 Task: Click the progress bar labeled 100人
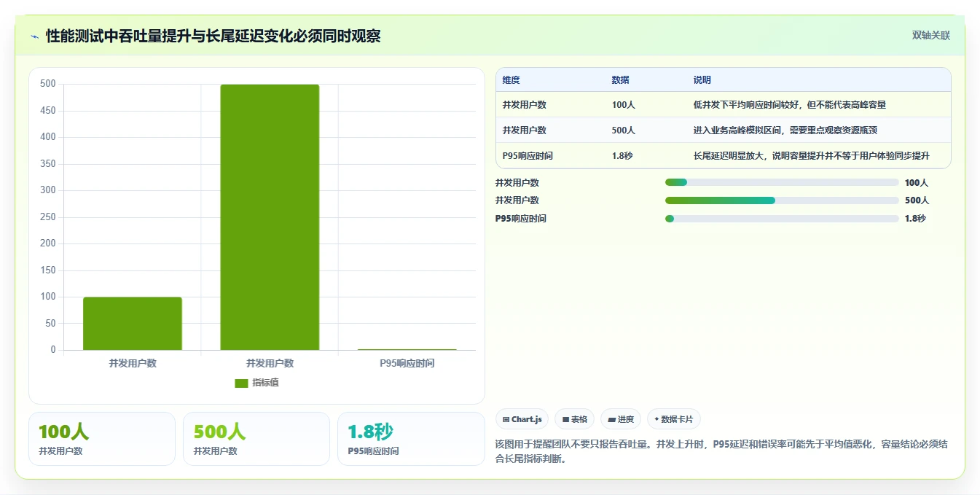coord(782,182)
